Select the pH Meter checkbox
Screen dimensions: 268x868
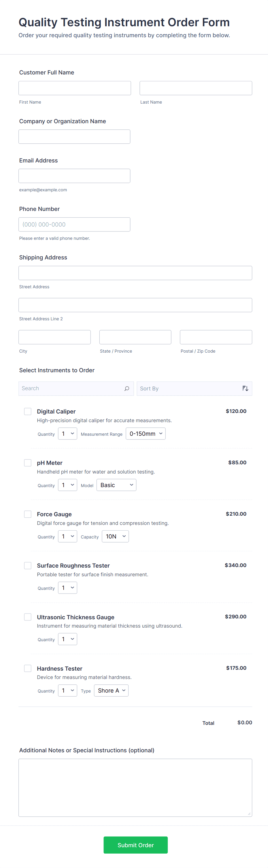pyautogui.click(x=28, y=463)
